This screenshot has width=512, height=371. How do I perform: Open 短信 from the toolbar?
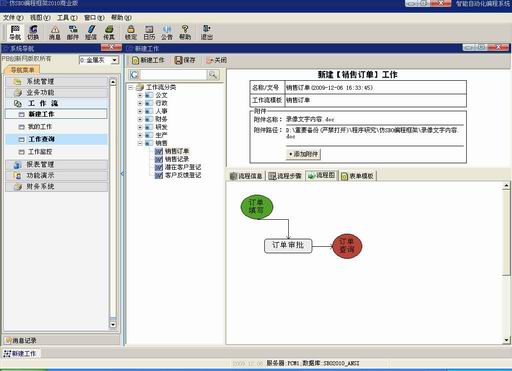tap(91, 32)
